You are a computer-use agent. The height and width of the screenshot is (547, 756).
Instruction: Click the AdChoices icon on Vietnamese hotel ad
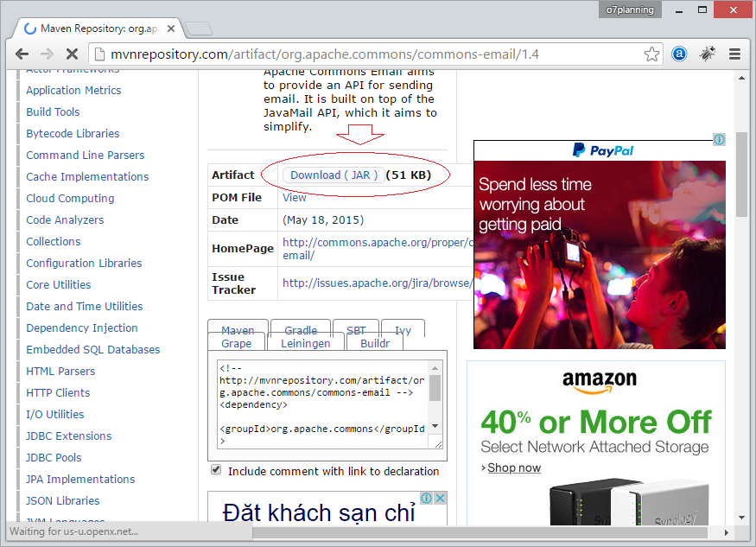[x=426, y=498]
